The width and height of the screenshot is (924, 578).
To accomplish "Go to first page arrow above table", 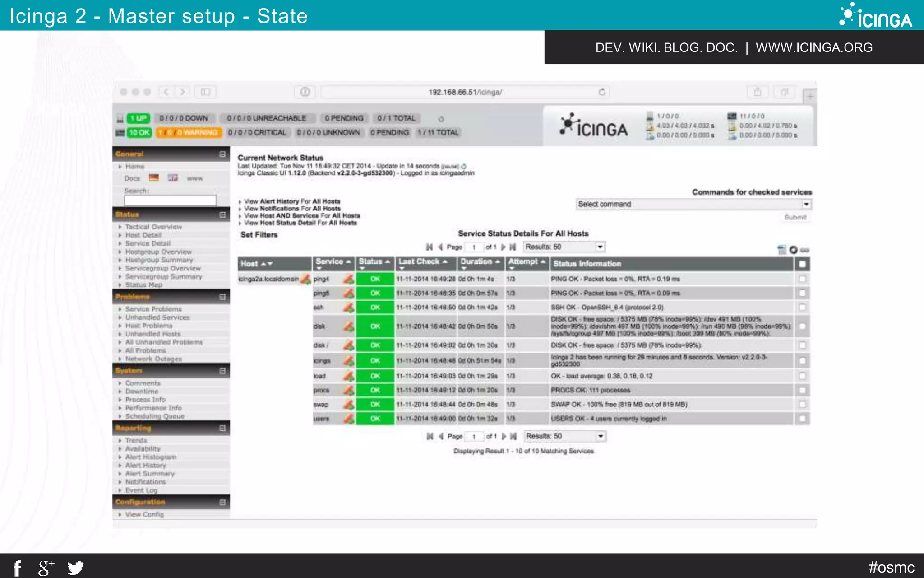I will click(x=430, y=247).
